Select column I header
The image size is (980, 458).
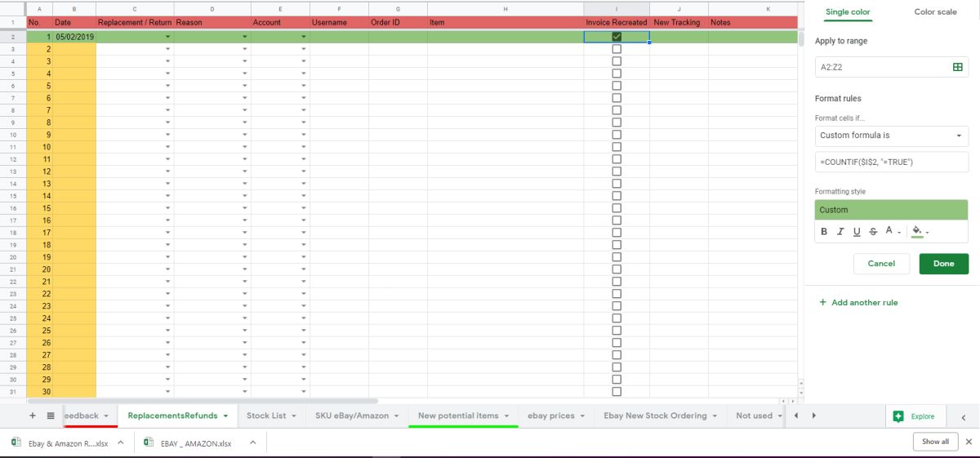click(x=617, y=8)
